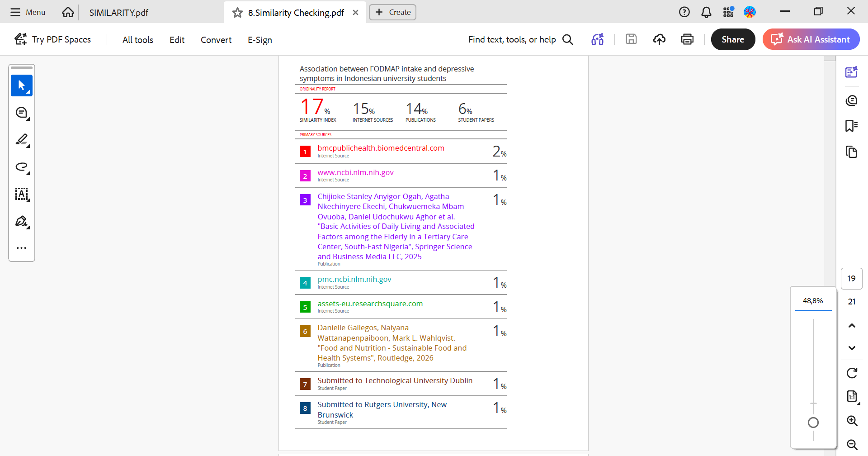Select the arrow selection tool
The image size is (868, 456).
[21, 85]
